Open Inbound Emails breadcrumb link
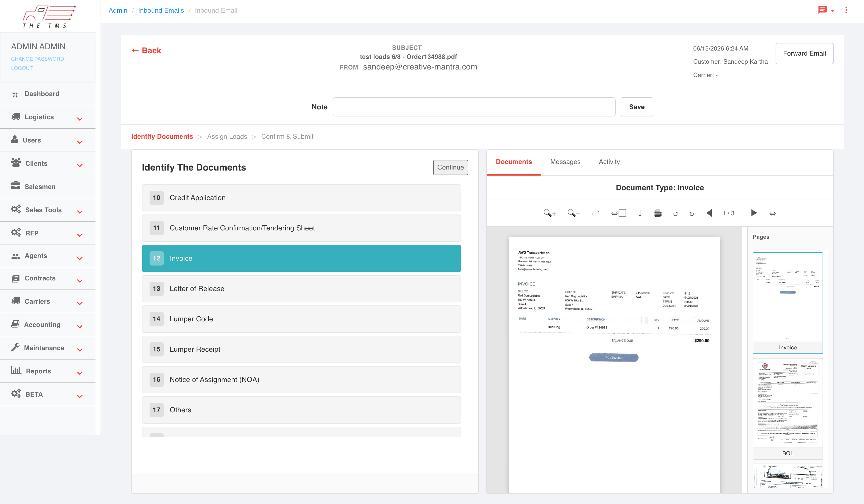The width and height of the screenshot is (864, 504). pyautogui.click(x=161, y=10)
